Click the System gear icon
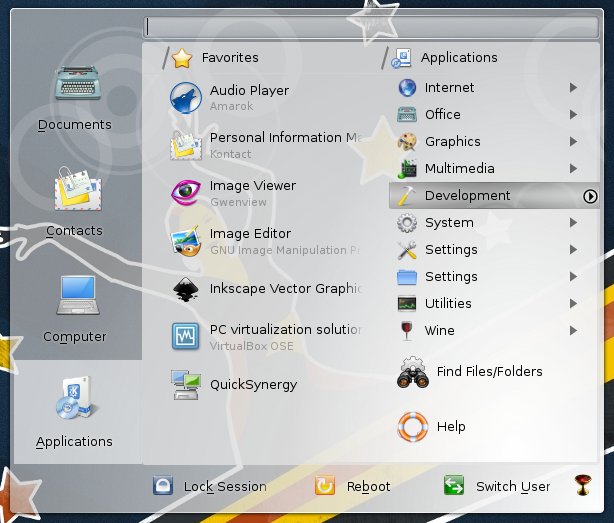 coord(407,223)
